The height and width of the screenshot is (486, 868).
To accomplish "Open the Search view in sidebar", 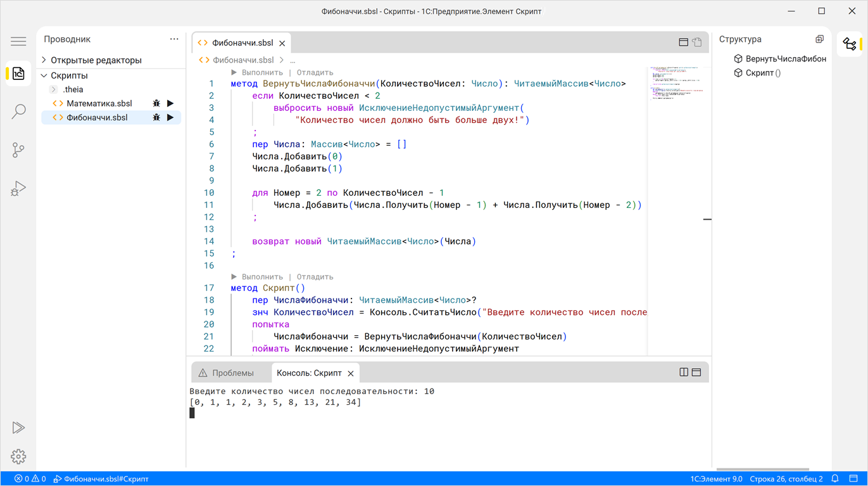I will (18, 112).
